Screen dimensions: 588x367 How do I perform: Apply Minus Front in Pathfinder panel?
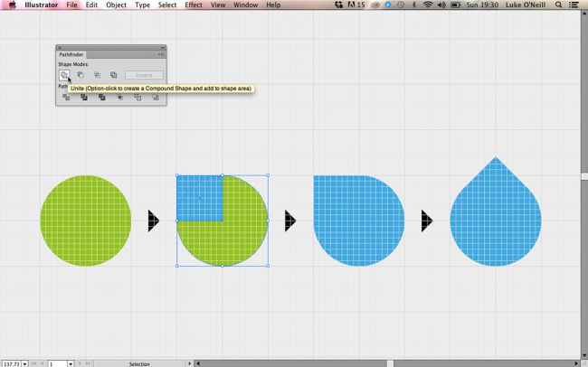(81, 75)
